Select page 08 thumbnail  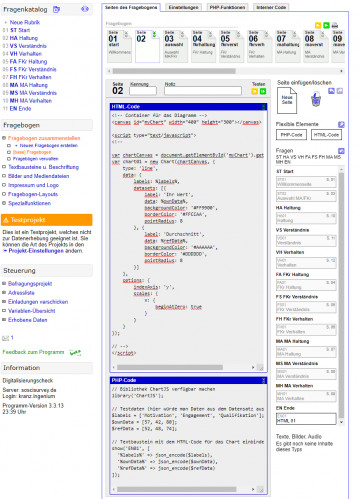point(315,46)
